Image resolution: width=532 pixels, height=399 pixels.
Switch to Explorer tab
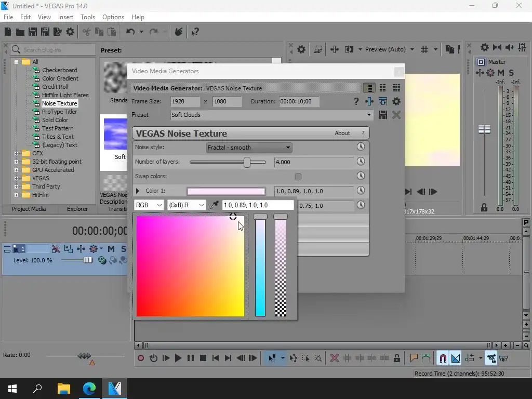(x=77, y=209)
